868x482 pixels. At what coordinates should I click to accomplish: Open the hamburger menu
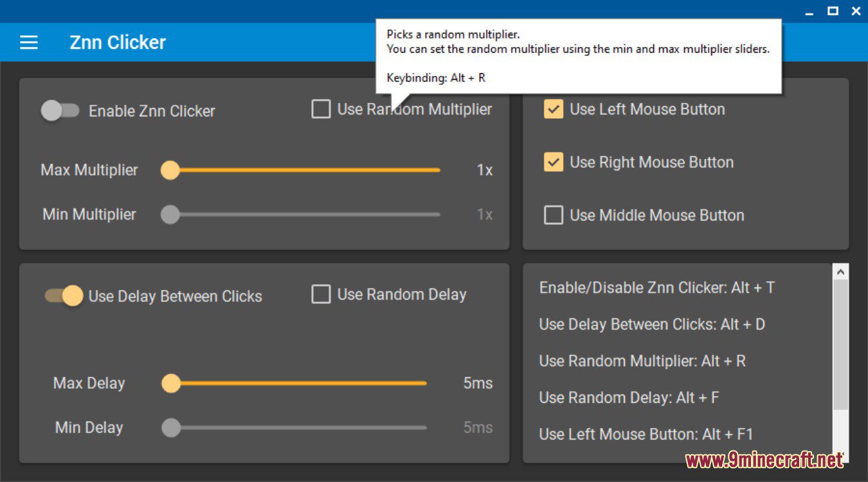[x=29, y=42]
